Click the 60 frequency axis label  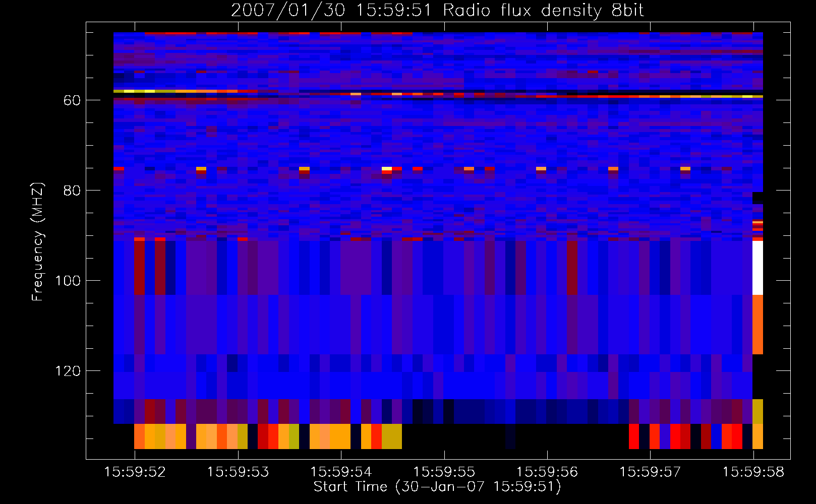pyautogui.click(x=72, y=100)
